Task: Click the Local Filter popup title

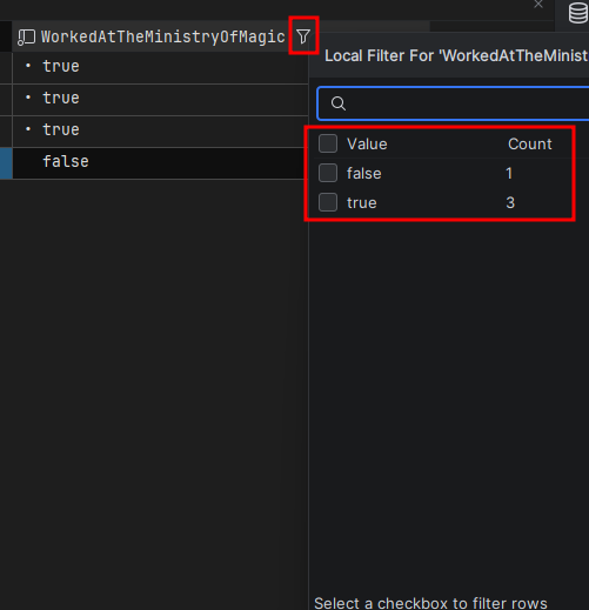Action: click(456, 56)
